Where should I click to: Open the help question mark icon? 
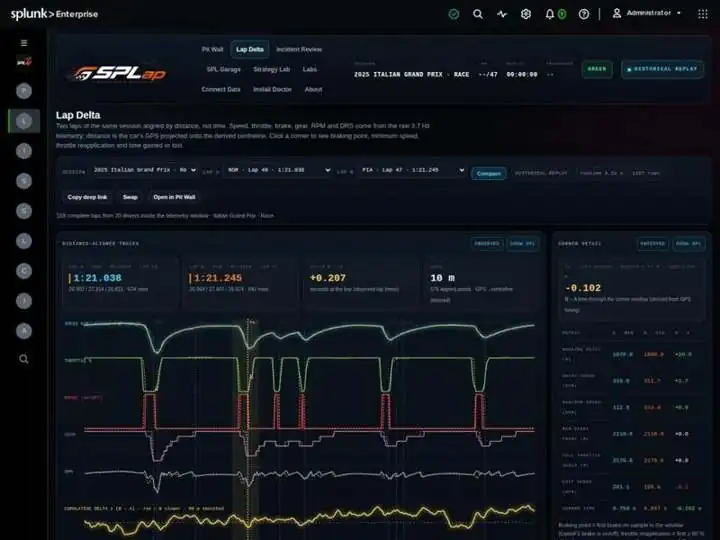pyautogui.click(x=584, y=14)
